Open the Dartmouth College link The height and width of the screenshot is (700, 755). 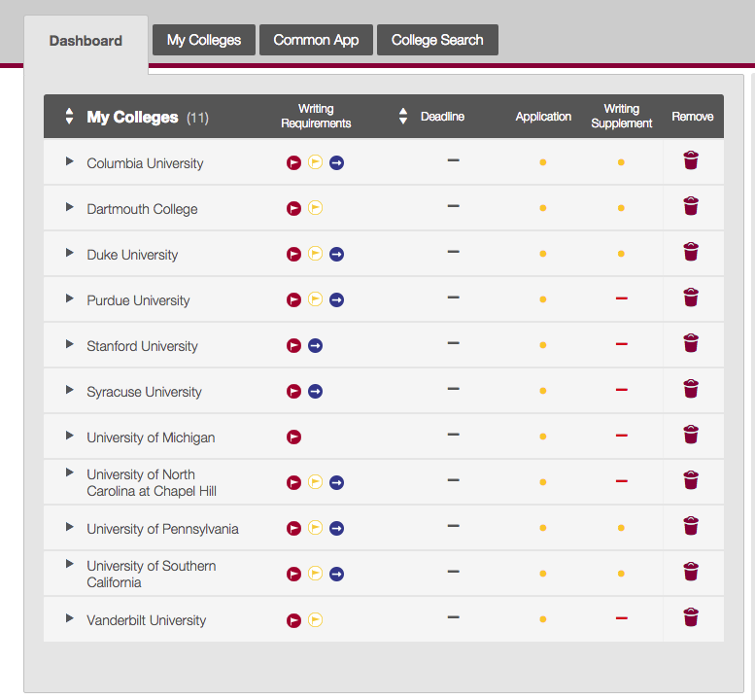pyautogui.click(x=142, y=209)
